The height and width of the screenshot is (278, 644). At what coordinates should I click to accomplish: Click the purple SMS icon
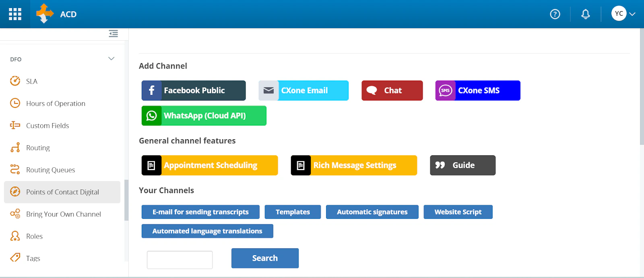tap(445, 91)
